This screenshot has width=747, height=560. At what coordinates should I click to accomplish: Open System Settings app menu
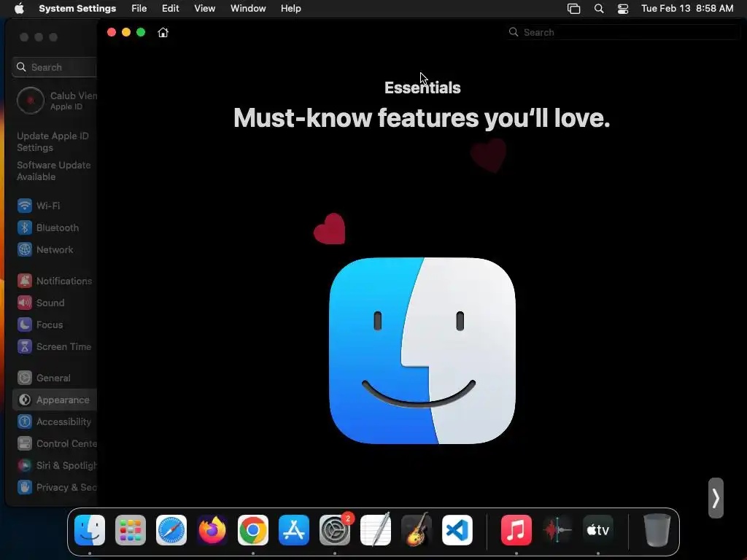click(x=77, y=8)
